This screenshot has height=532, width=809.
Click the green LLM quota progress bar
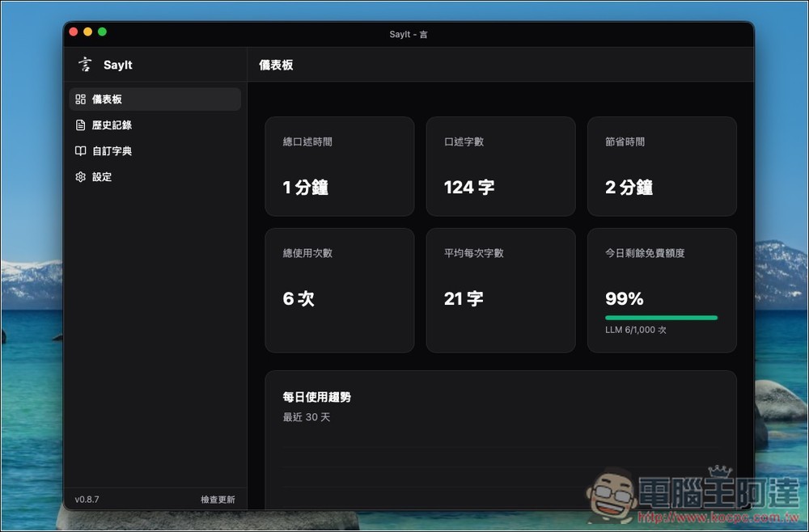tap(662, 319)
